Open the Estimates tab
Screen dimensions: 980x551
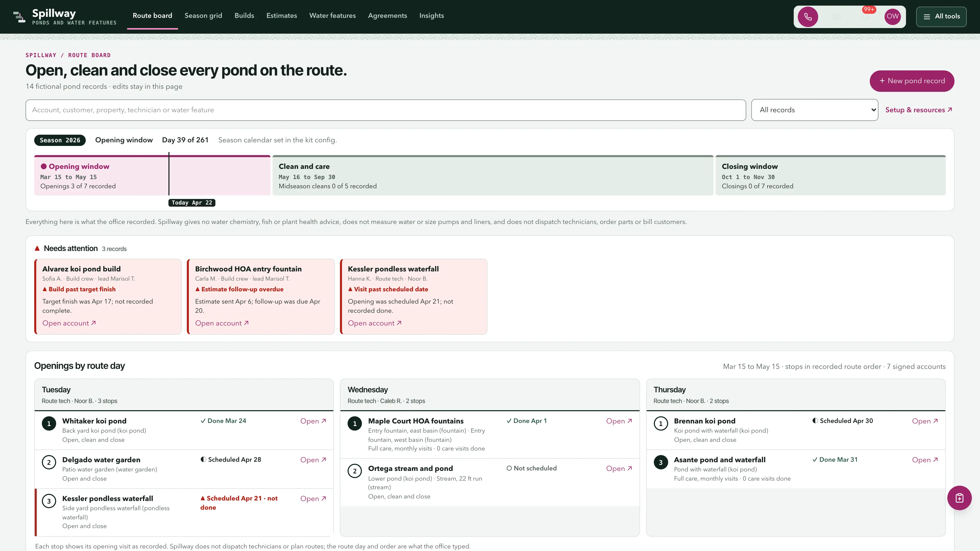click(x=281, y=16)
